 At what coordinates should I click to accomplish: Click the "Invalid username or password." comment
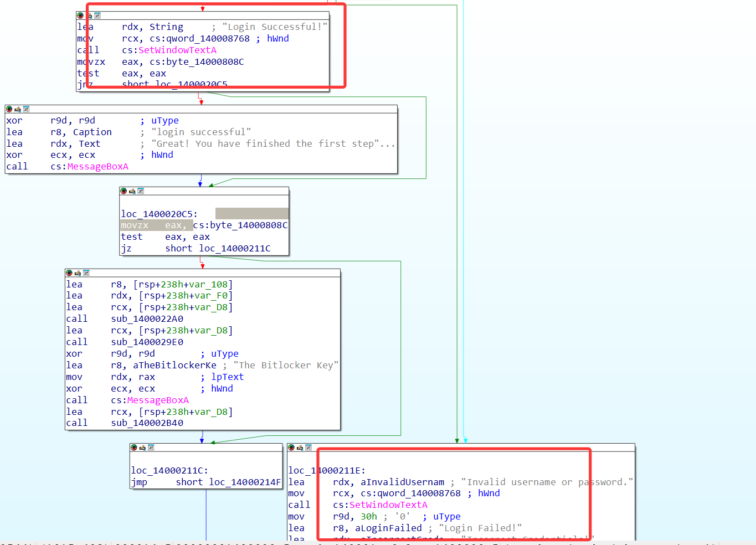pos(547,482)
